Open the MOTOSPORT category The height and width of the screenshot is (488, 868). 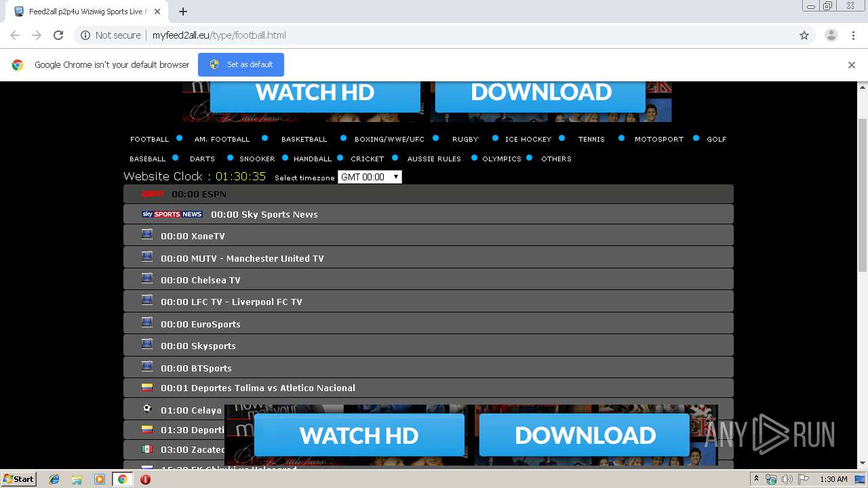tap(659, 139)
